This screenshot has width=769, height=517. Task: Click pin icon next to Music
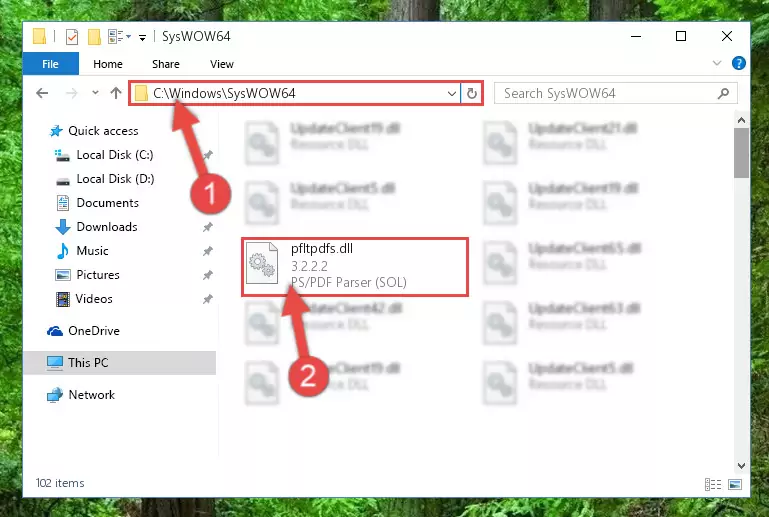coord(208,251)
